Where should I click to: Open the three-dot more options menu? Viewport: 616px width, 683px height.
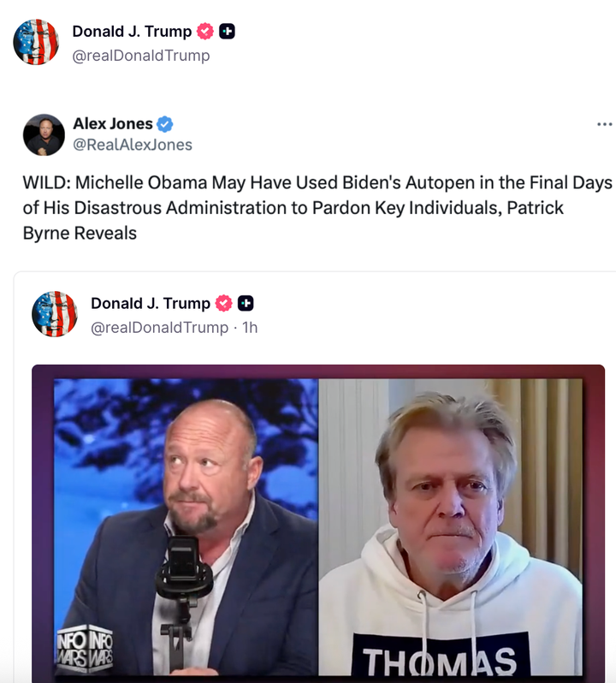(x=604, y=124)
